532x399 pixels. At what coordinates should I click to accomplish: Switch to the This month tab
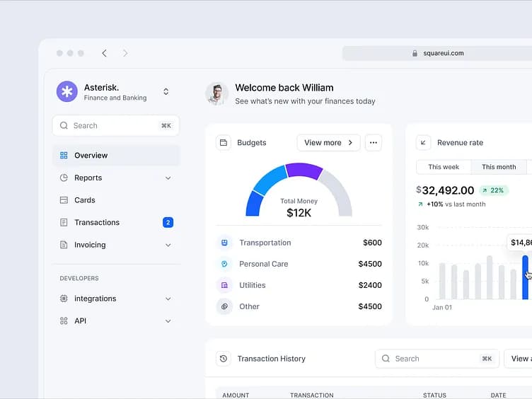[499, 167]
